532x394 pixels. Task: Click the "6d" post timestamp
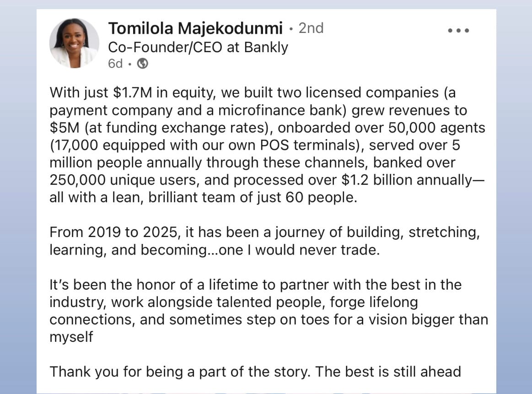pos(115,64)
